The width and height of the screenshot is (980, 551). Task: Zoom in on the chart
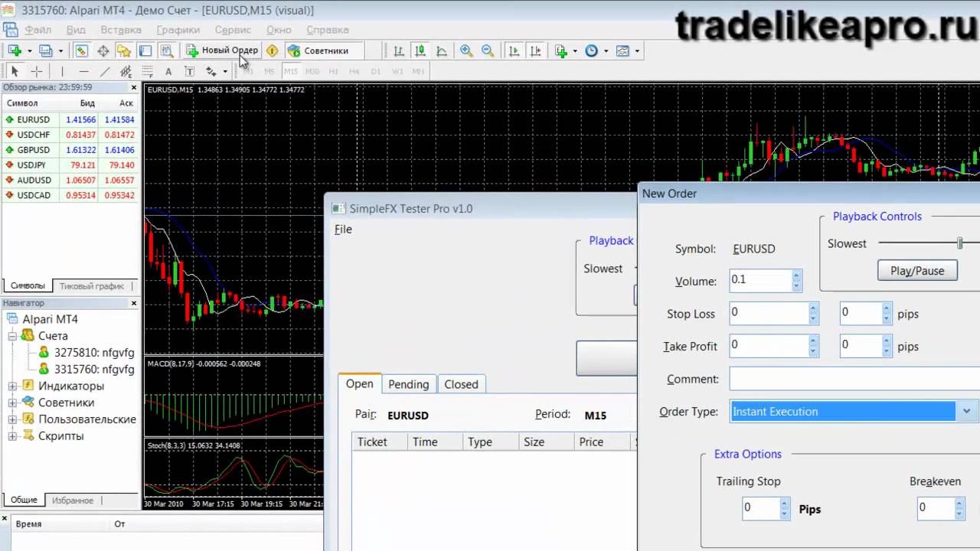pyautogui.click(x=466, y=51)
